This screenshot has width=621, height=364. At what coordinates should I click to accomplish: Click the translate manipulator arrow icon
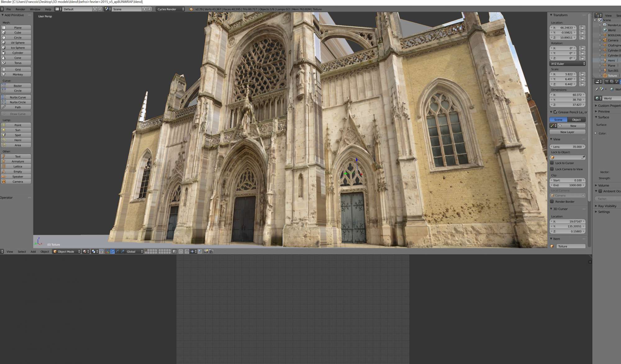click(x=112, y=251)
